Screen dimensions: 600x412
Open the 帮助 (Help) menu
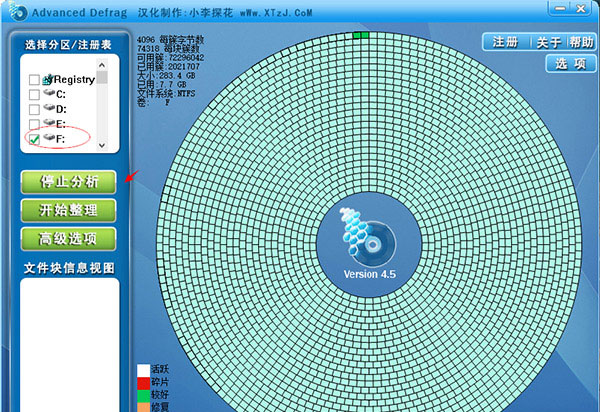[x=580, y=42]
